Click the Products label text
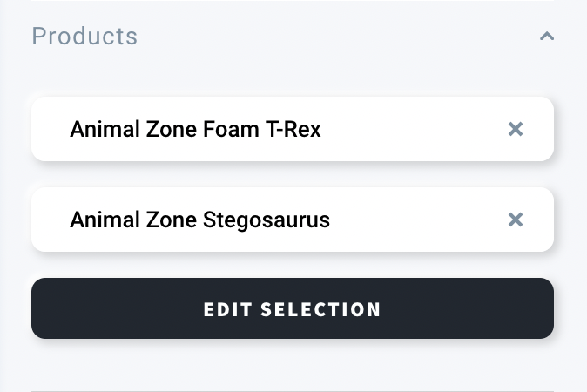This screenshot has width=587, height=392. 84,37
